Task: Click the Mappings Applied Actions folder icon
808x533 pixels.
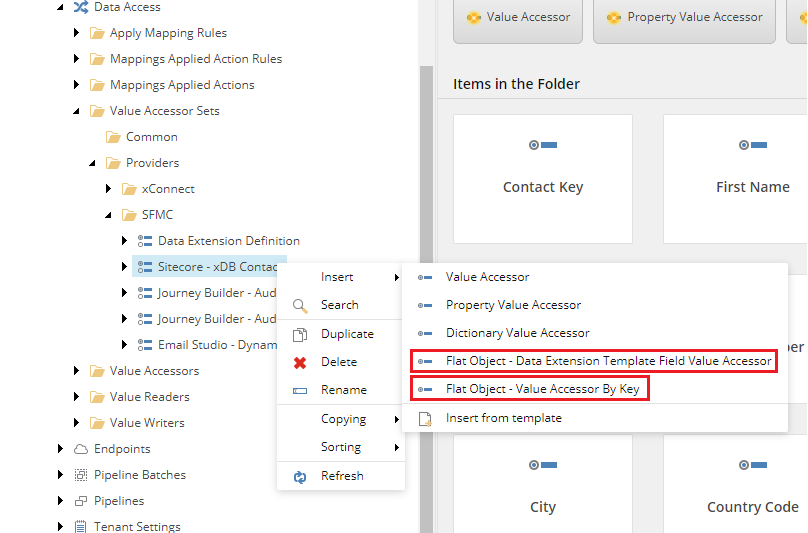Action: [x=97, y=85]
